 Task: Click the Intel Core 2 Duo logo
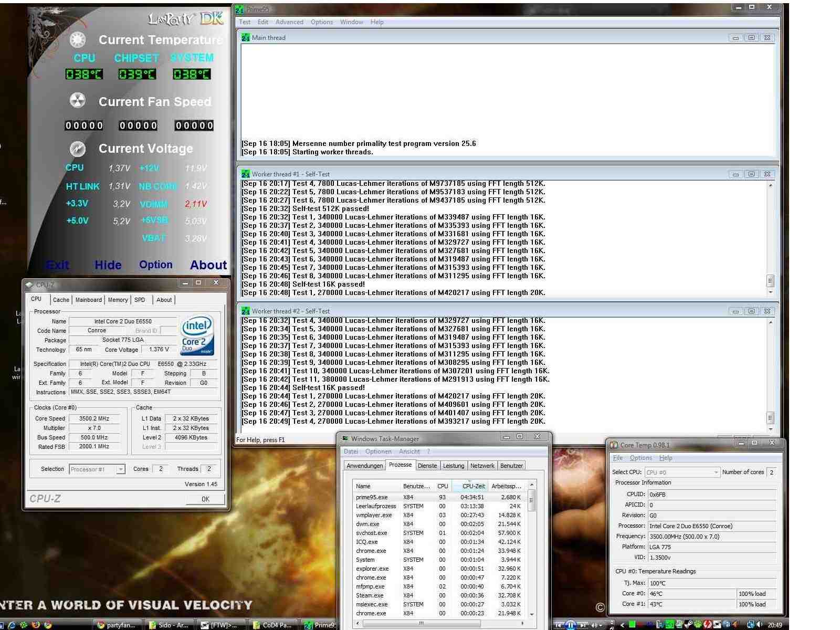(197, 335)
